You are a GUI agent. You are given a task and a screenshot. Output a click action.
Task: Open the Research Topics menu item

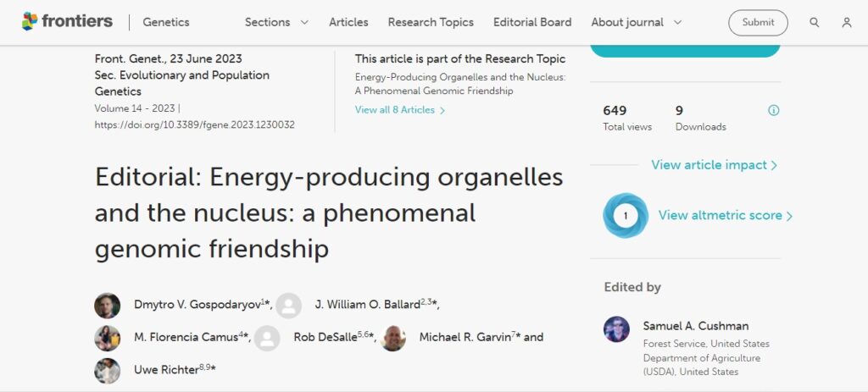pyautogui.click(x=431, y=22)
